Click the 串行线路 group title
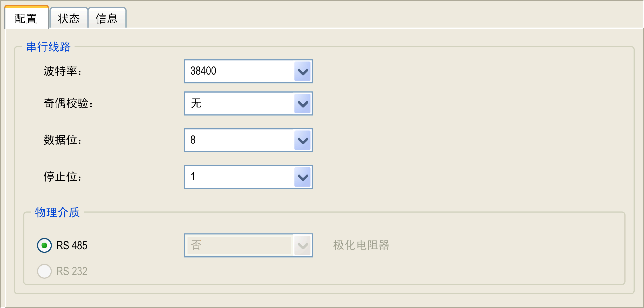 48,47
